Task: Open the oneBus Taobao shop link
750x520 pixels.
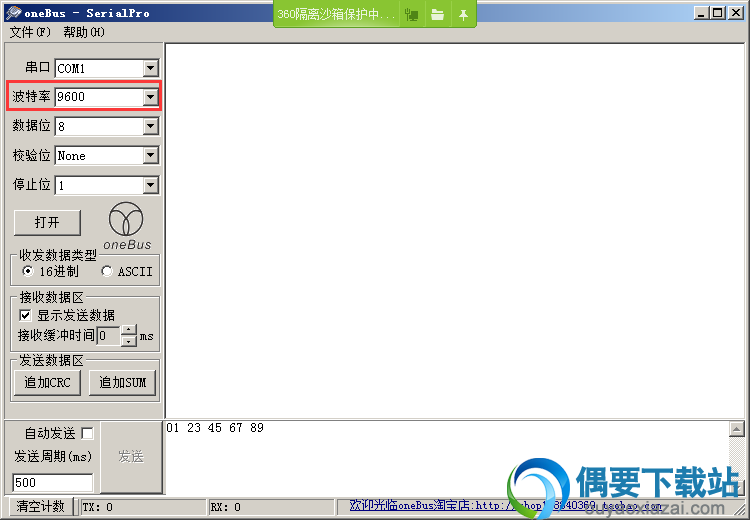Action: pyautogui.click(x=505, y=505)
